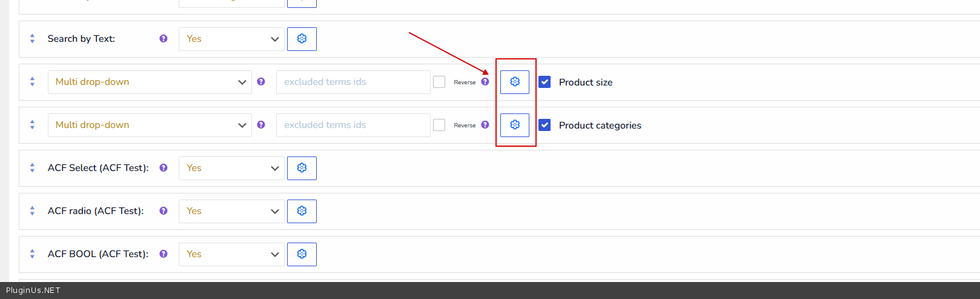Uncheck the Product size checkbox
The image size is (980, 299).
tap(545, 82)
